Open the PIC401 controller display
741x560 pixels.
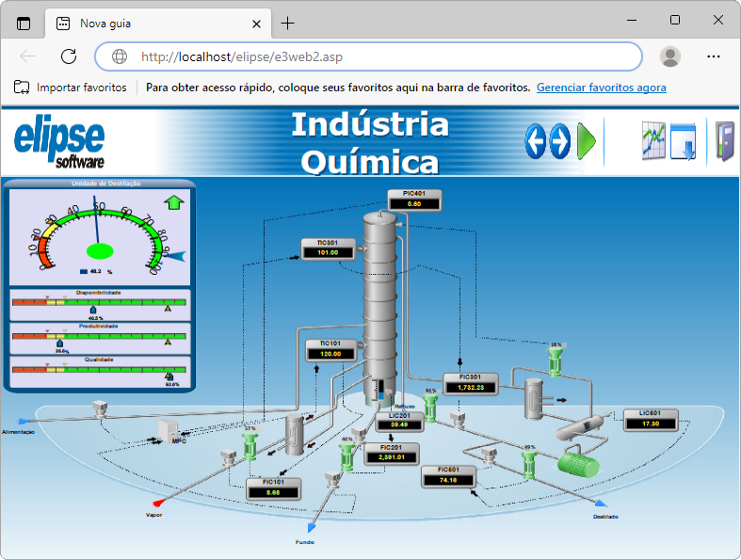tap(414, 200)
